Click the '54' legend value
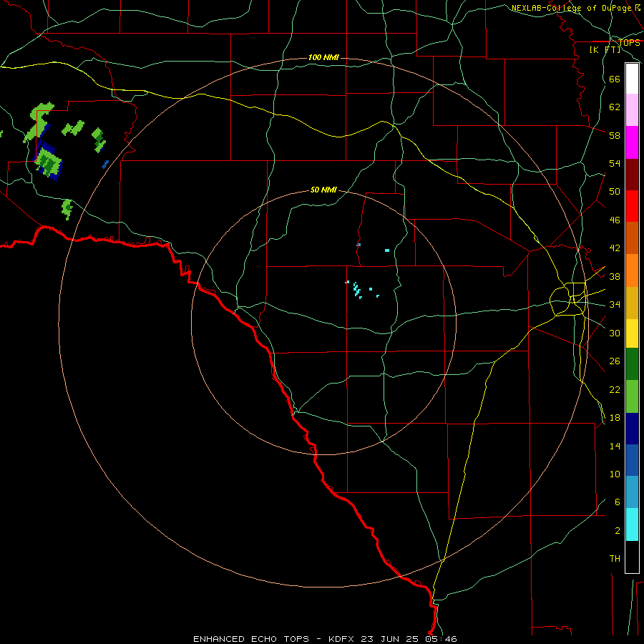Image resolution: width=644 pixels, height=644 pixels. pos(615,163)
